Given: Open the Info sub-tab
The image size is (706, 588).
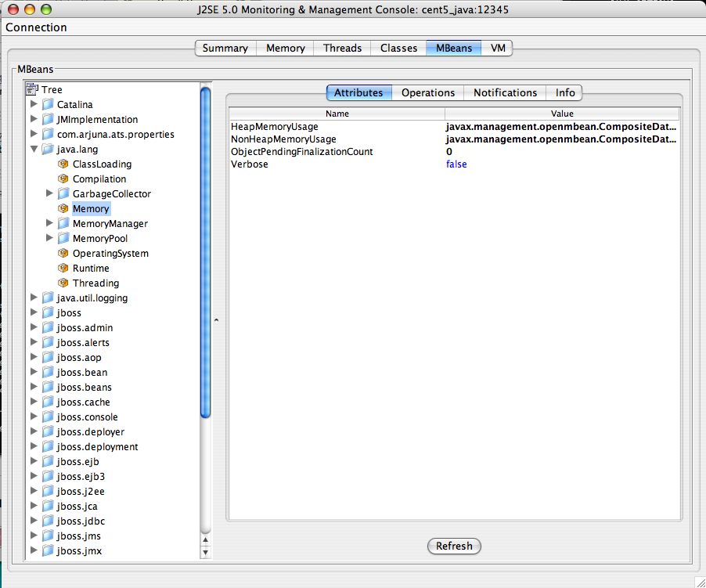Looking at the screenshot, I should pos(564,92).
